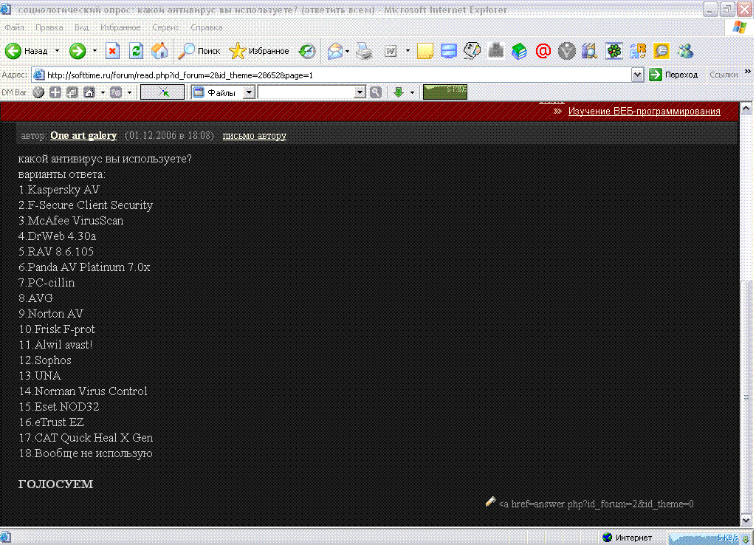Screen dimensions: 756x545
Task: Click the green Forward arrow icon
Action: pos(77,51)
